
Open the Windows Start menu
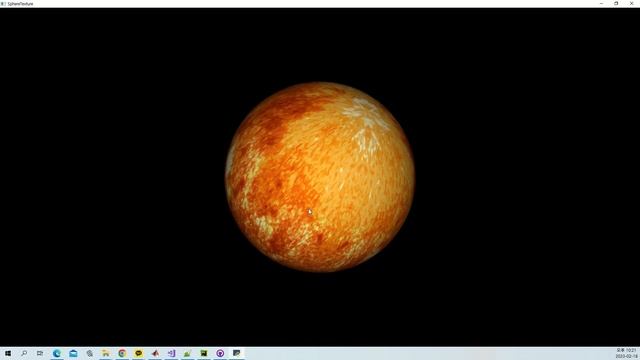tap(8, 353)
